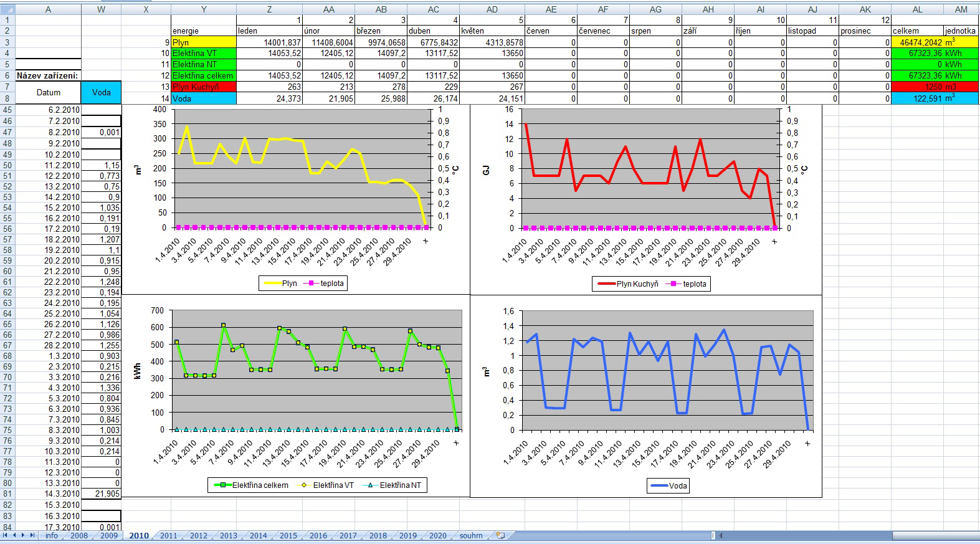The width and height of the screenshot is (980, 544).
Task: Click the Elektřina celkem label cell
Action: click(204, 76)
